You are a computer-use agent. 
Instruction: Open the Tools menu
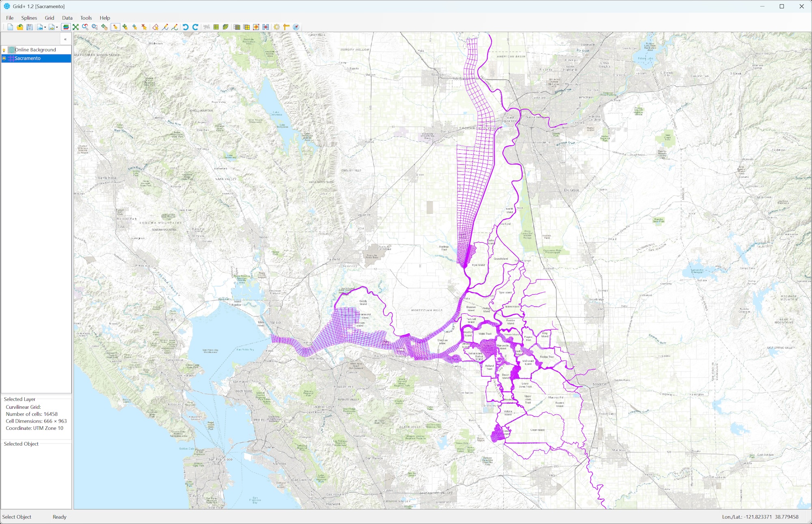86,18
